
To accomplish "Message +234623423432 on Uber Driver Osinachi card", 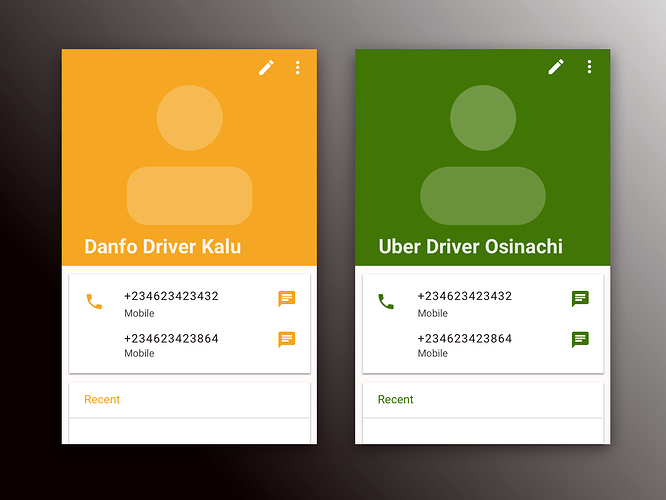I will tap(580, 299).
